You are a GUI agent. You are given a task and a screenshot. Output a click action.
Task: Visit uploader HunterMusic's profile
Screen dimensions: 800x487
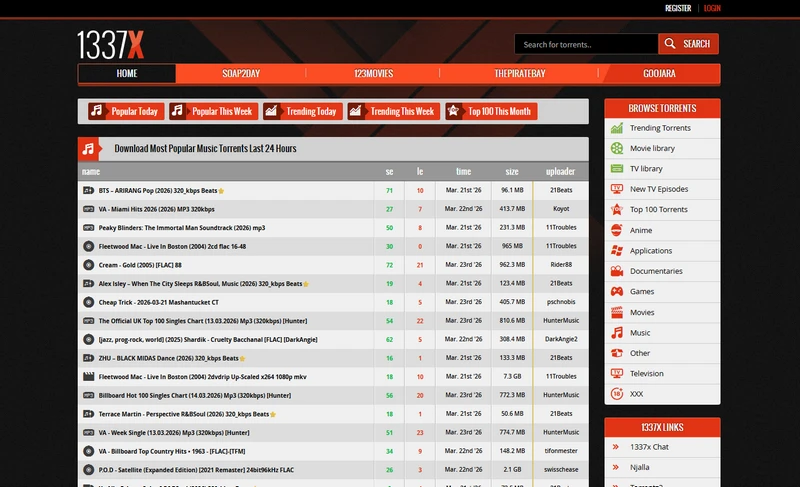click(561, 321)
